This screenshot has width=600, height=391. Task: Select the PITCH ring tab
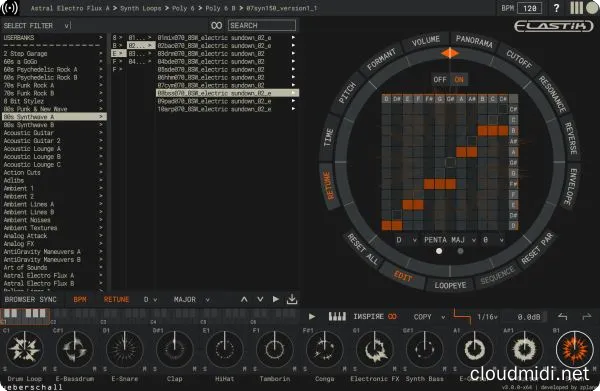(347, 93)
